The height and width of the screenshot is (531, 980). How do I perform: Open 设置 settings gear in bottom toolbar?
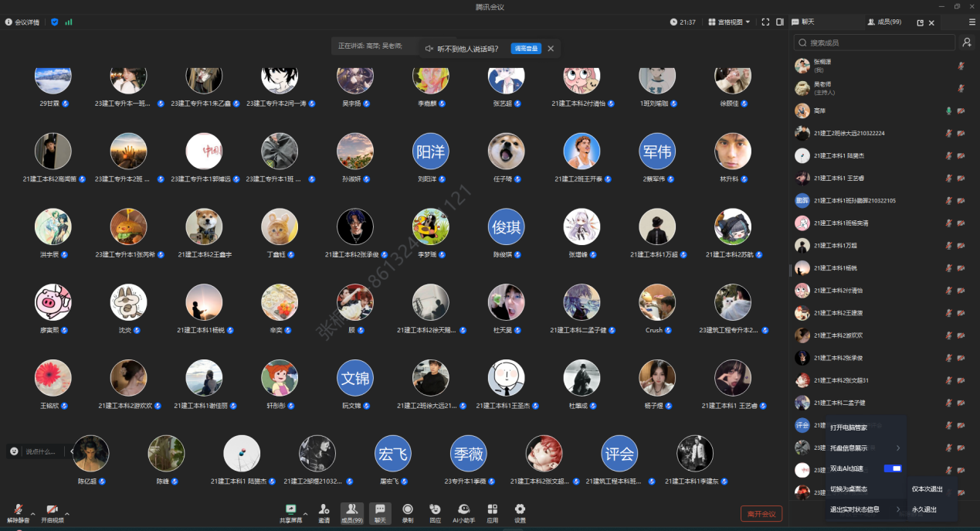520,509
